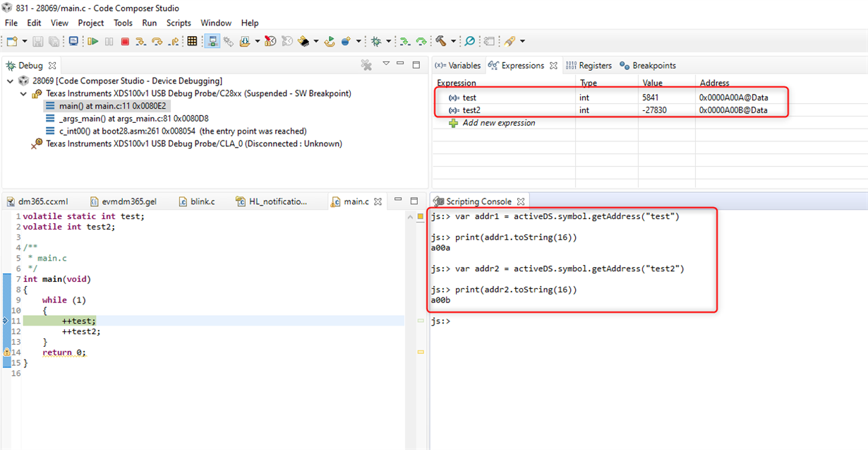This screenshot has width=868, height=450.
Task: Open the blue sphere icon dropdown arrow
Action: [358, 42]
